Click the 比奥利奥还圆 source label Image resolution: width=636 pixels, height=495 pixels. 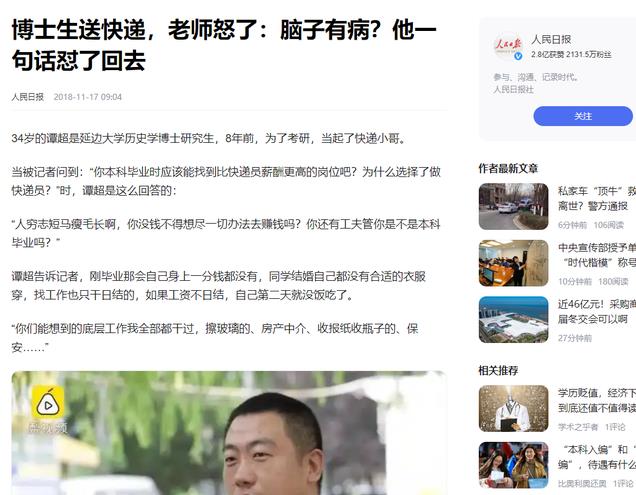[582, 484]
